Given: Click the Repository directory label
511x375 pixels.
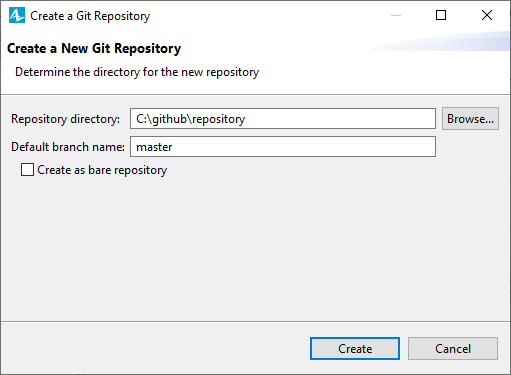Looking at the screenshot, I should click(x=65, y=119).
